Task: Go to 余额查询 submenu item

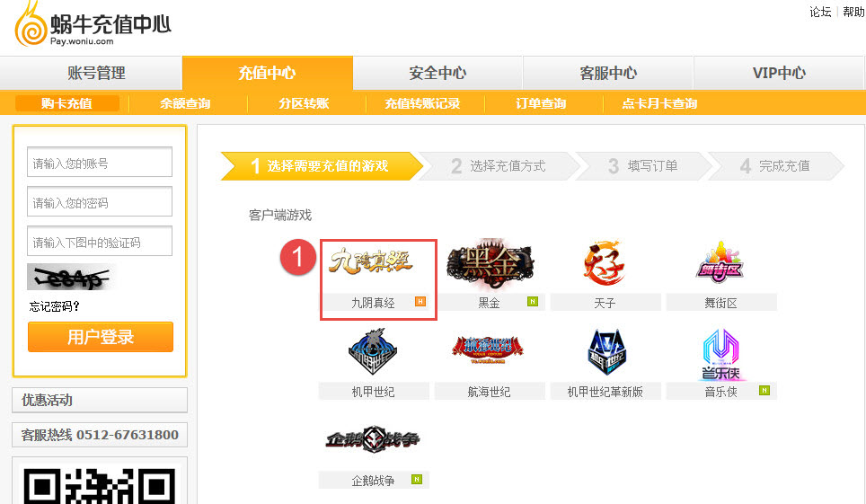Action: tap(185, 103)
